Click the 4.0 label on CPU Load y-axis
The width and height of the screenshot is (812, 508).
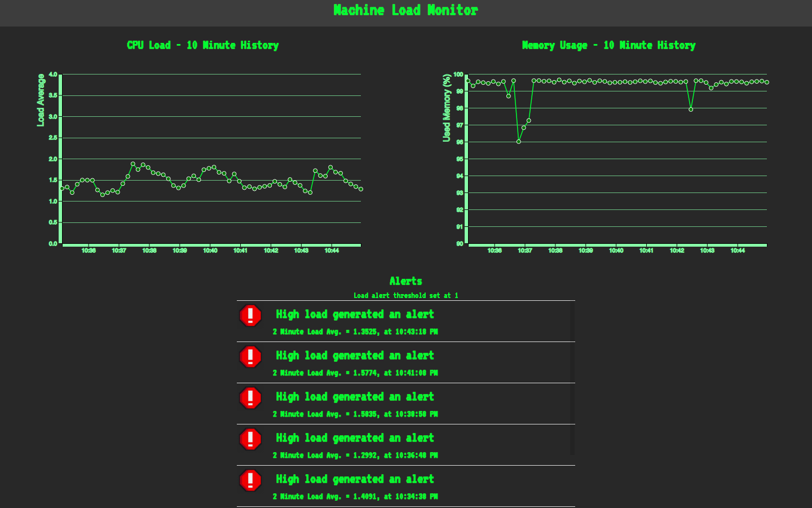pyautogui.click(x=53, y=75)
